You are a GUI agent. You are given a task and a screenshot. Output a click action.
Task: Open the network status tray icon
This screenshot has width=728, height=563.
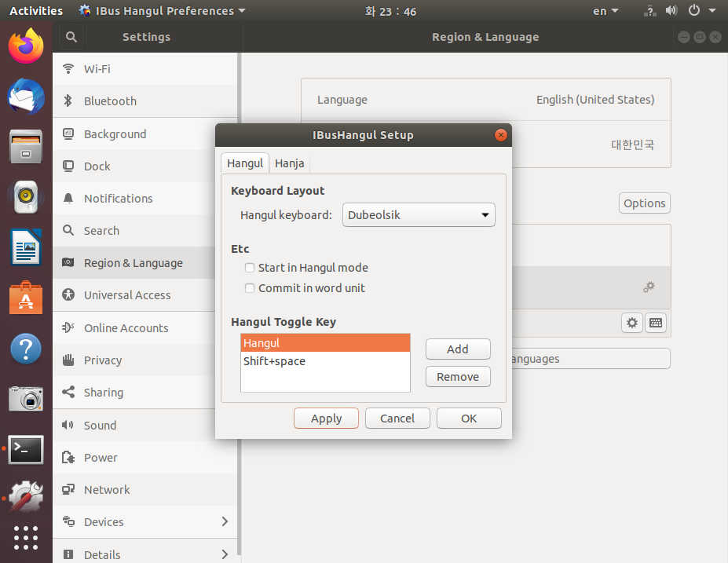(650, 11)
